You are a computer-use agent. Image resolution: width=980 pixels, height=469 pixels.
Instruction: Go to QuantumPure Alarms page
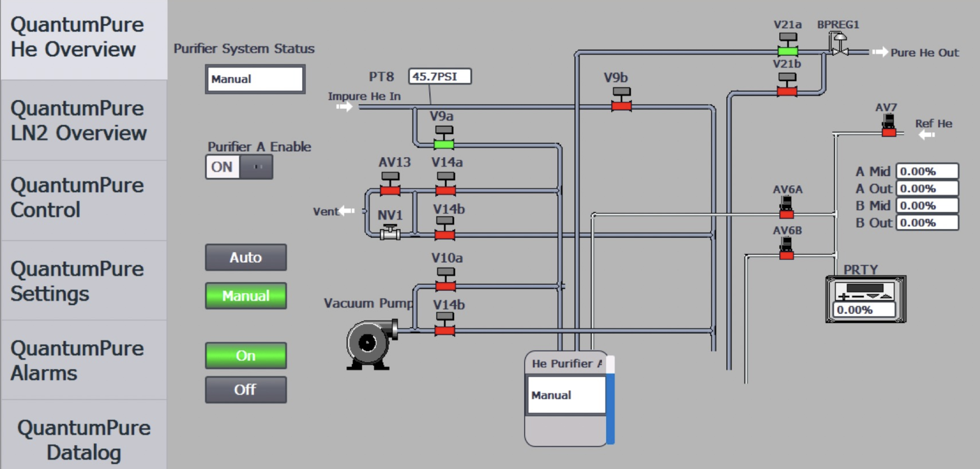click(83, 360)
